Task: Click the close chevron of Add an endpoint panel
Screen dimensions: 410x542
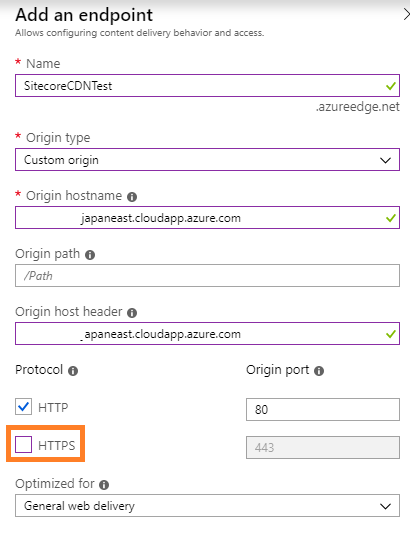Action: (406, 15)
